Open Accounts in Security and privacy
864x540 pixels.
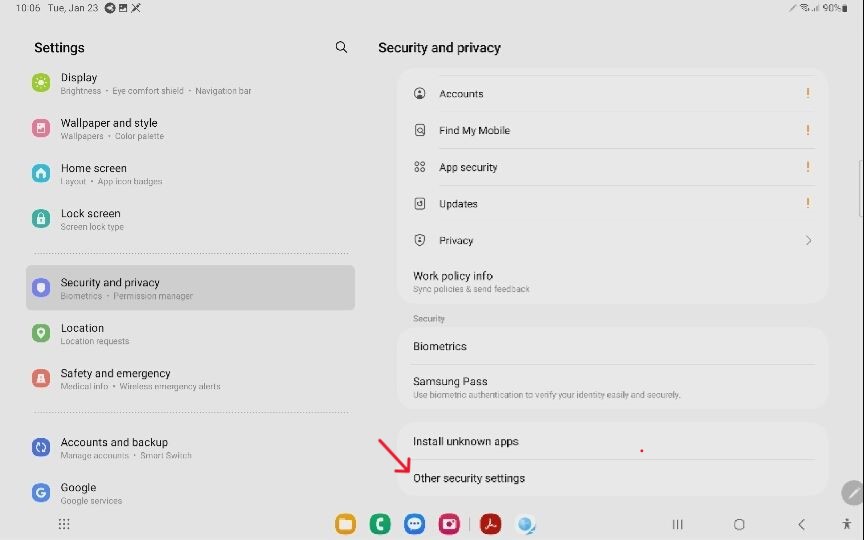(612, 94)
